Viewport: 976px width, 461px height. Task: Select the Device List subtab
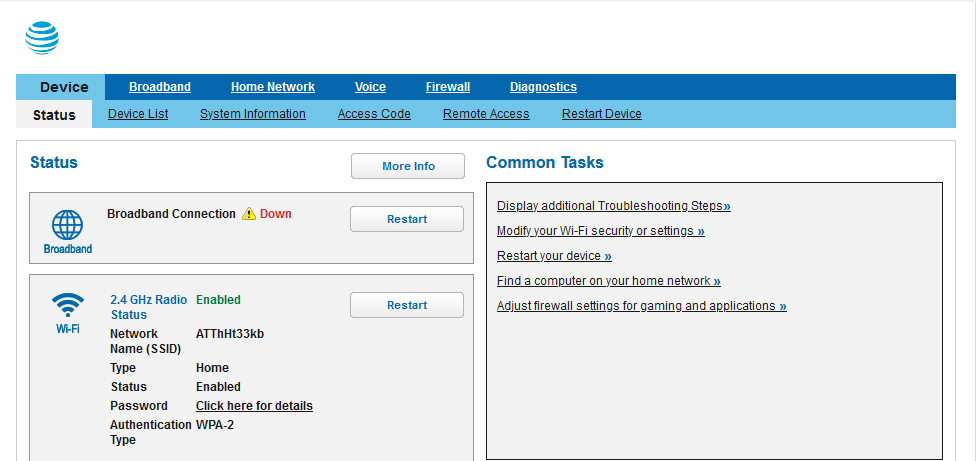pos(138,114)
